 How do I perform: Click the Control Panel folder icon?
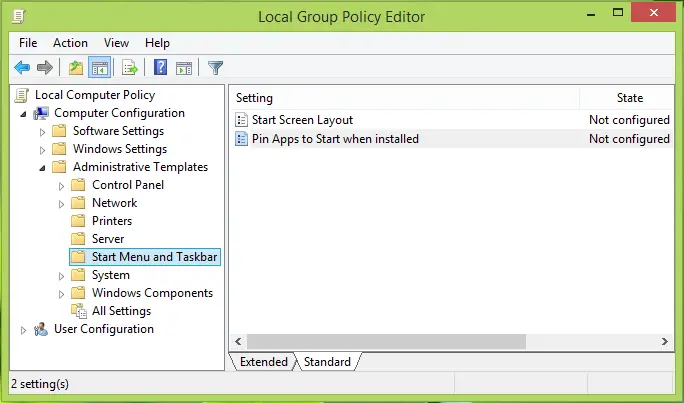(x=78, y=185)
